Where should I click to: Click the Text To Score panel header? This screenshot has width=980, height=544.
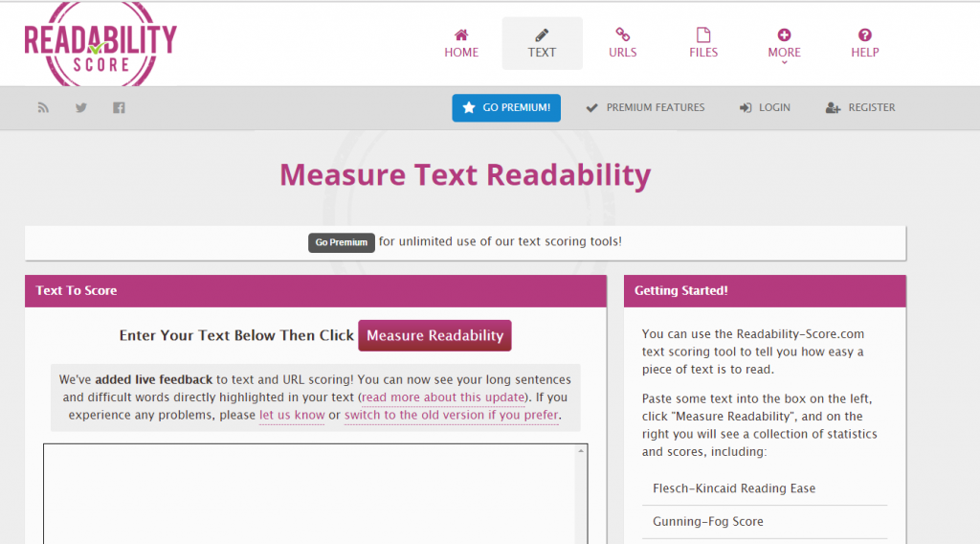[x=316, y=291]
